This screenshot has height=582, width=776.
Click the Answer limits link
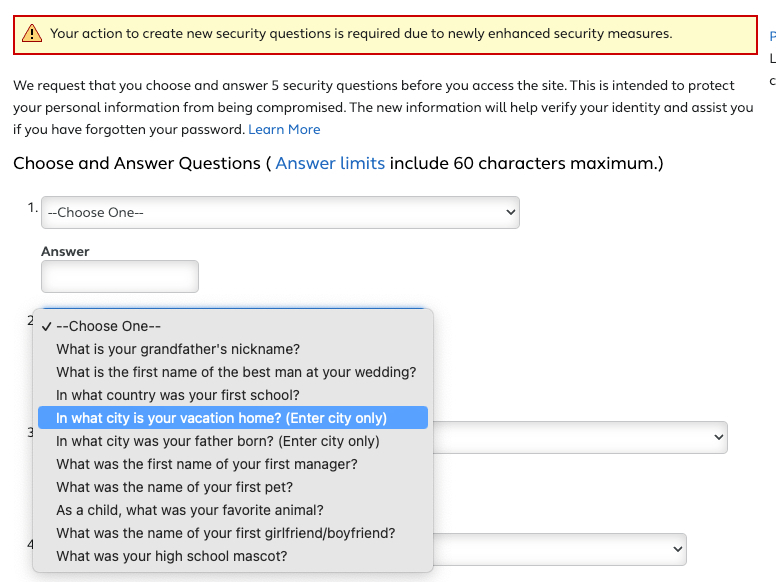330,163
